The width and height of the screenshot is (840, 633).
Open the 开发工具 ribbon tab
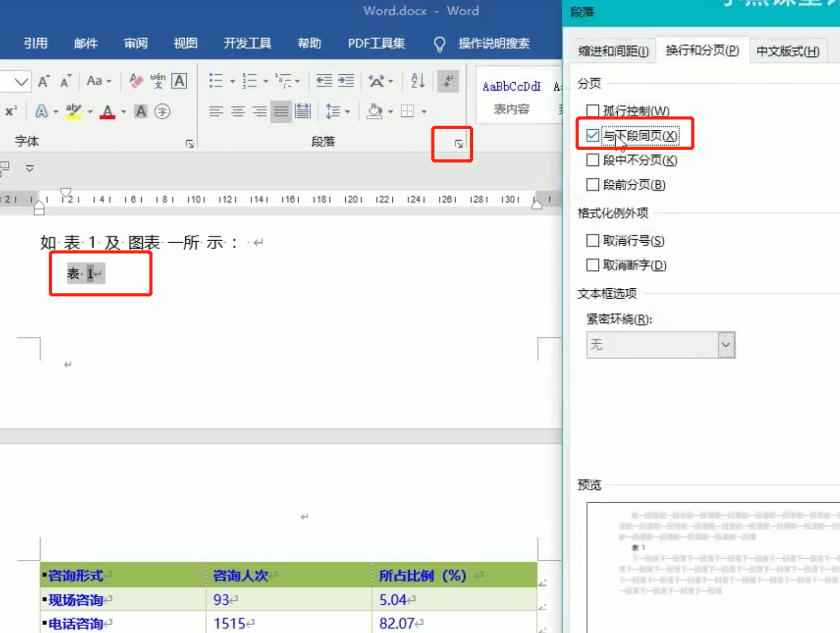click(x=247, y=43)
